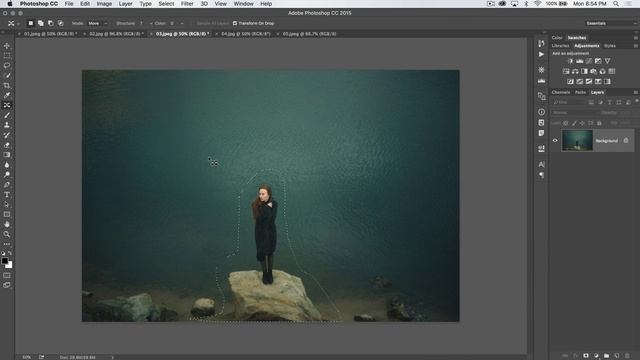640x360 pixels.
Task: Select the Hand tool
Action: coord(7,224)
